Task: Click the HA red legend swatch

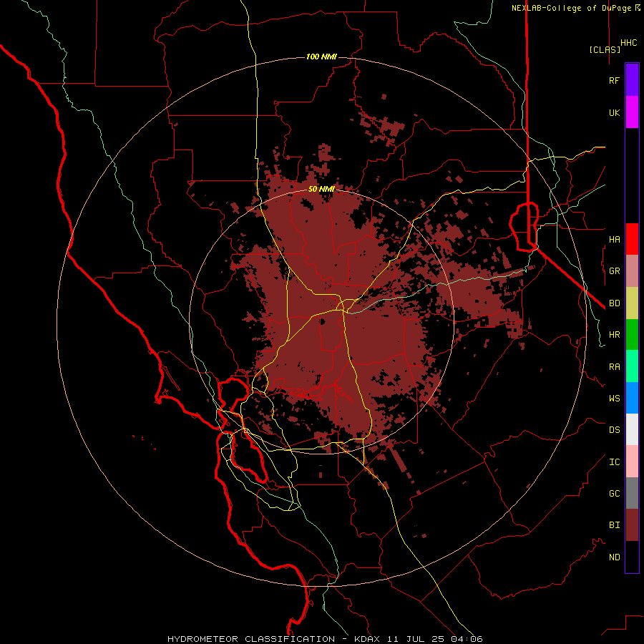Action: (x=632, y=239)
